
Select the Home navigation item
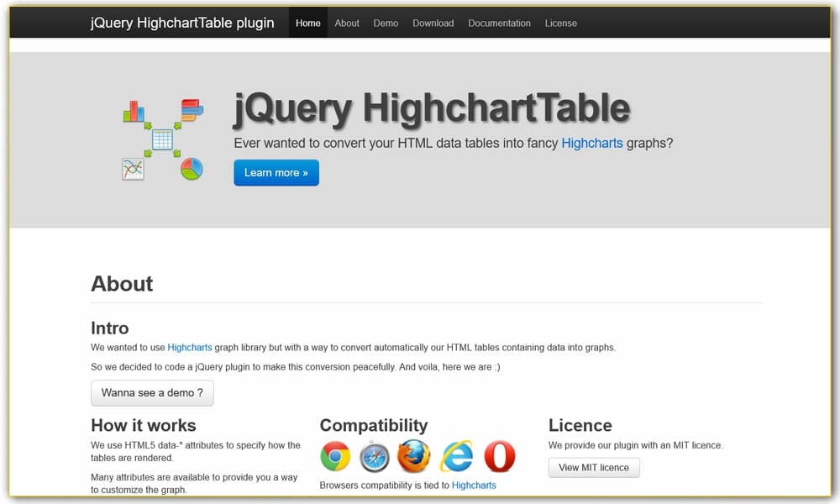point(307,23)
